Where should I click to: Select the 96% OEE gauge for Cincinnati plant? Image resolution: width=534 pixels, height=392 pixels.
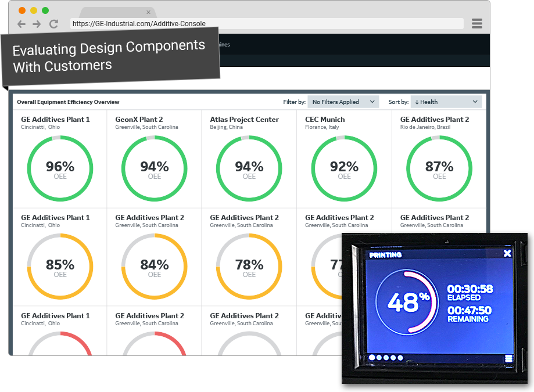tap(60, 168)
